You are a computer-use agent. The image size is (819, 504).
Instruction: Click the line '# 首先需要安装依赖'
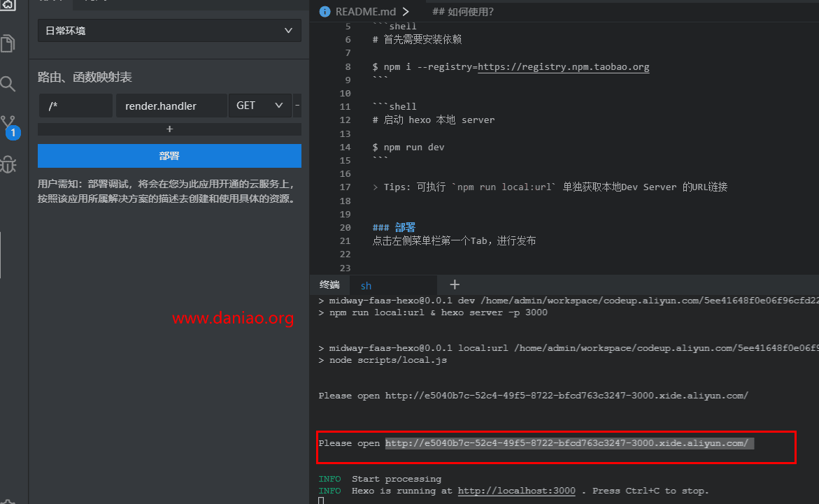coord(417,40)
